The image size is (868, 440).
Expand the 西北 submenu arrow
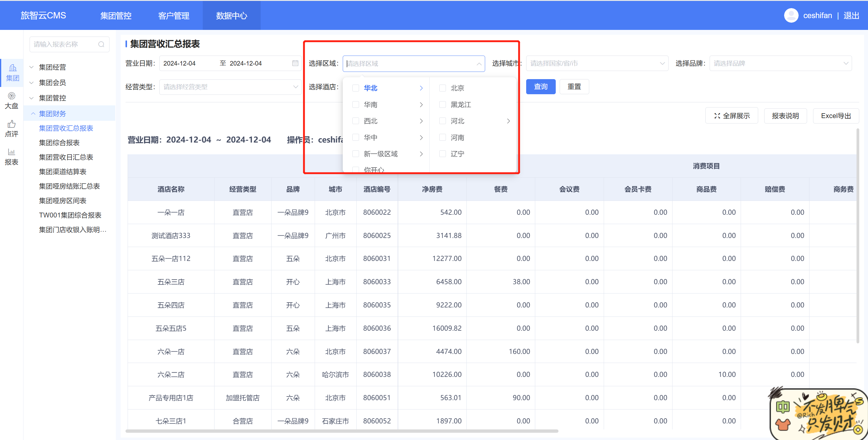coord(421,121)
